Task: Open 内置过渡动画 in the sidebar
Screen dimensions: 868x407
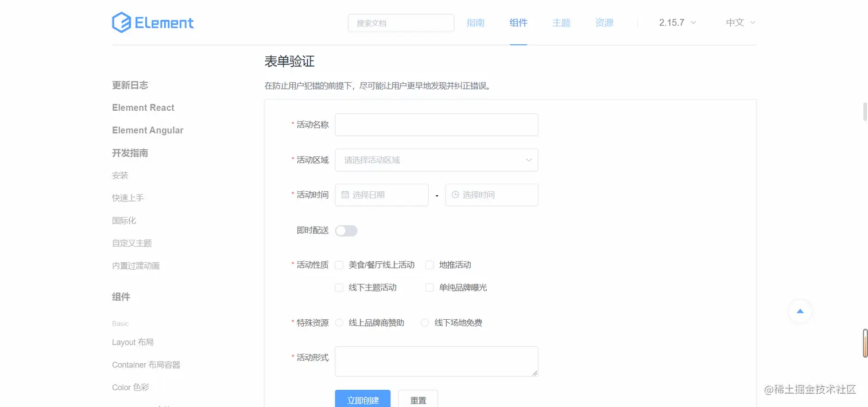Action: coord(135,265)
